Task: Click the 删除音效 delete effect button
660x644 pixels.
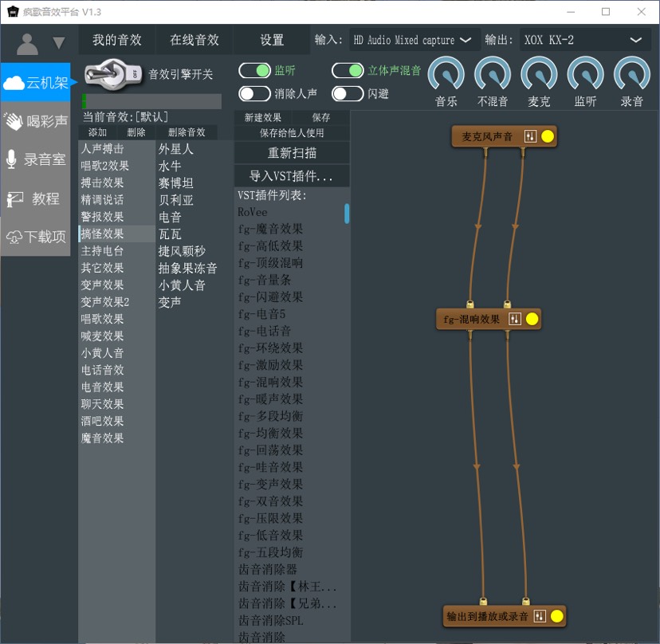Action: point(187,132)
